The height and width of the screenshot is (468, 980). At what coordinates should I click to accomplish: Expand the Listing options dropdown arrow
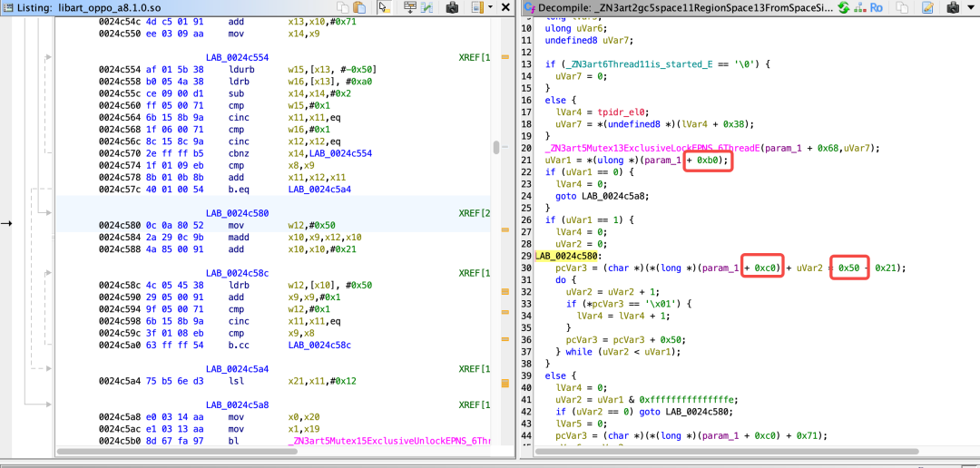tap(490, 7)
